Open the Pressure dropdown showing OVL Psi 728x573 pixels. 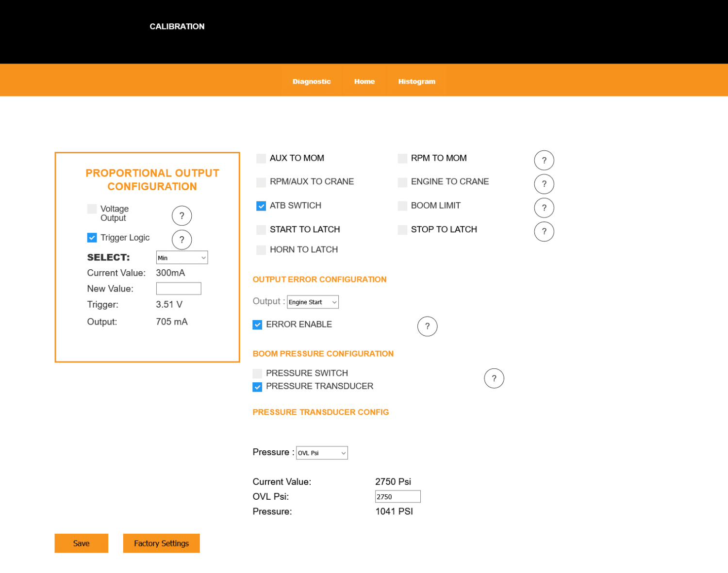coord(322,453)
